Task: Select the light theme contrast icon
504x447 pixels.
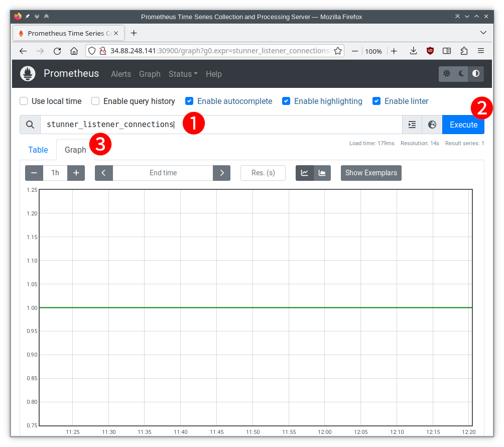Action: (x=476, y=74)
